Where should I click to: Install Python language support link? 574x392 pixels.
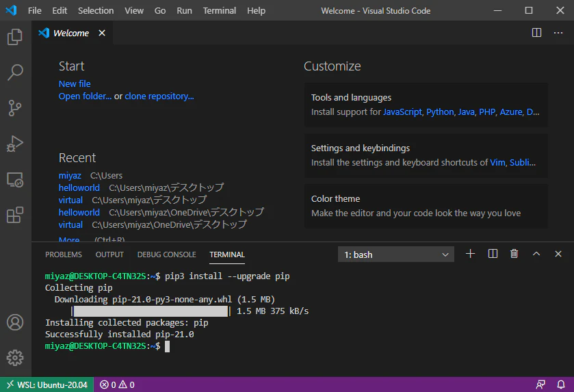tap(440, 112)
